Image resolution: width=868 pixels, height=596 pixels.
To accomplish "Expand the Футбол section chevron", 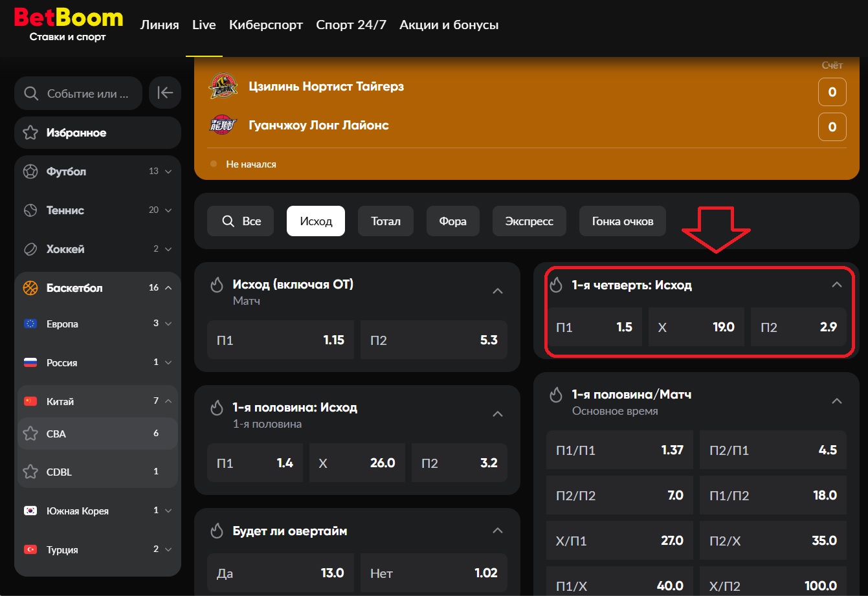I will point(168,171).
